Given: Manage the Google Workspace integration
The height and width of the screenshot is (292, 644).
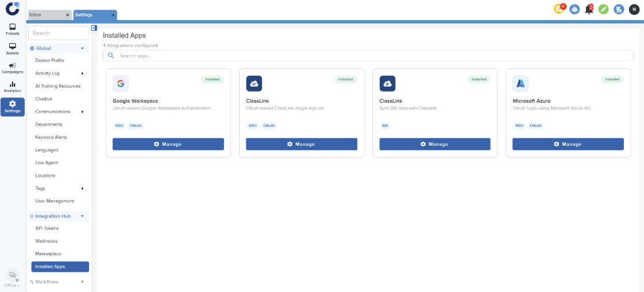Looking at the screenshot, I should [x=168, y=144].
